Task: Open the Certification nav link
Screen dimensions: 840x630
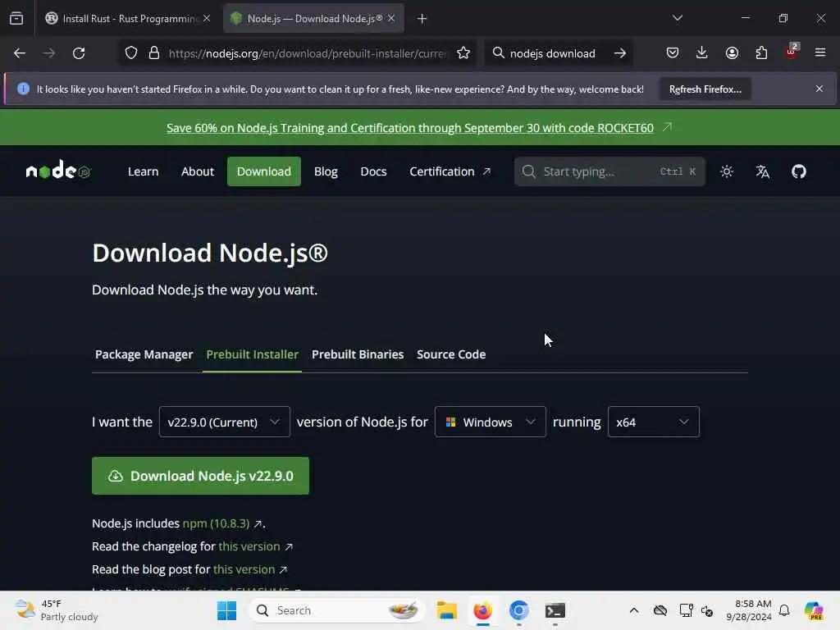Action: [x=450, y=171]
